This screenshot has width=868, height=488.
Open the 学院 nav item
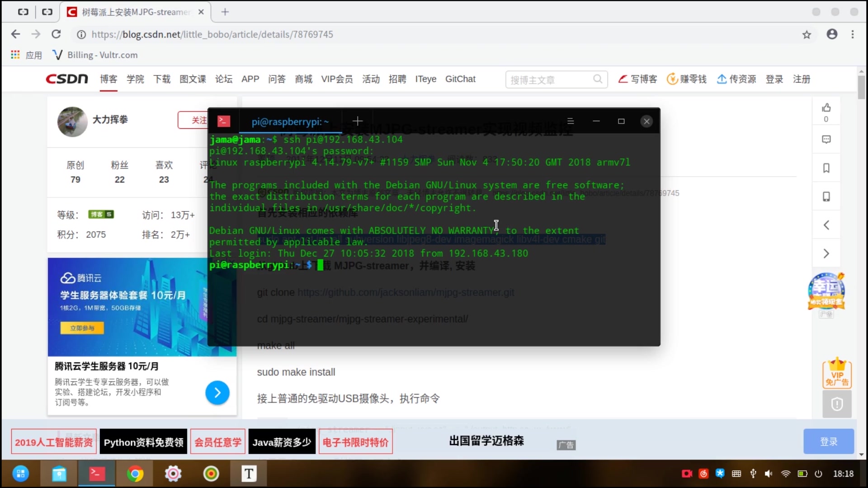tap(135, 79)
